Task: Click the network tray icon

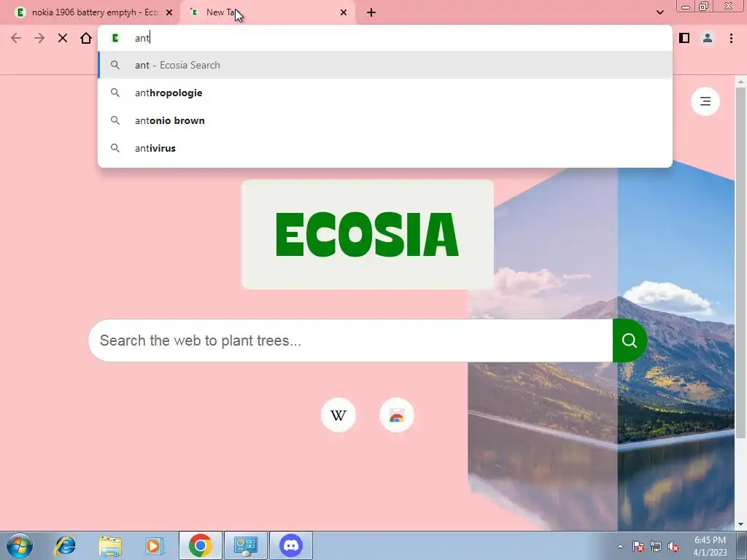Action: pos(656,546)
